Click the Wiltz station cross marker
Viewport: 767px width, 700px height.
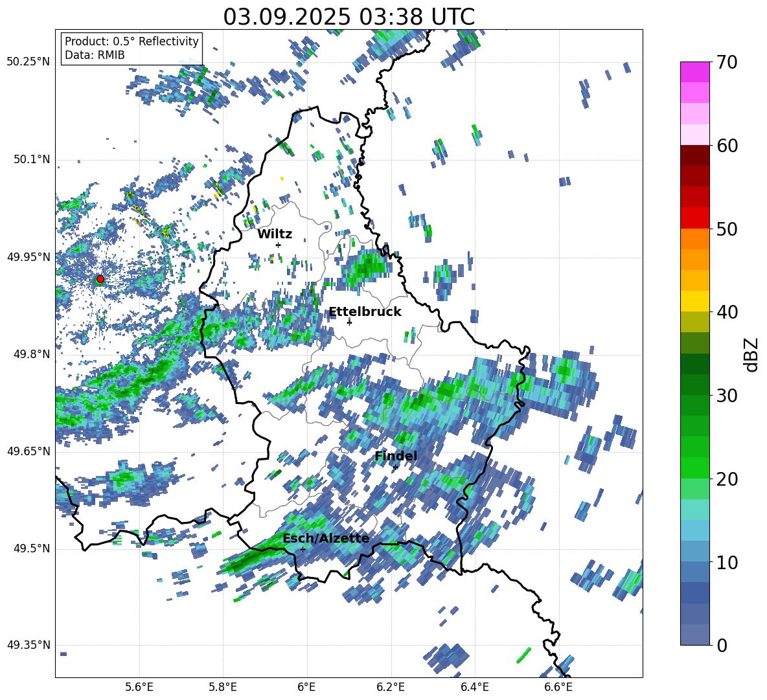pos(279,245)
